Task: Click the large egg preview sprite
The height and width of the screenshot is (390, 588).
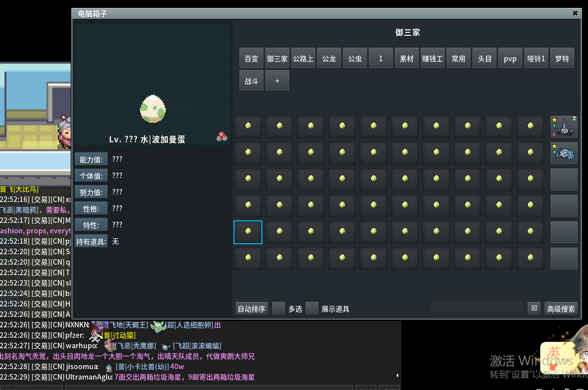Action: point(153,108)
